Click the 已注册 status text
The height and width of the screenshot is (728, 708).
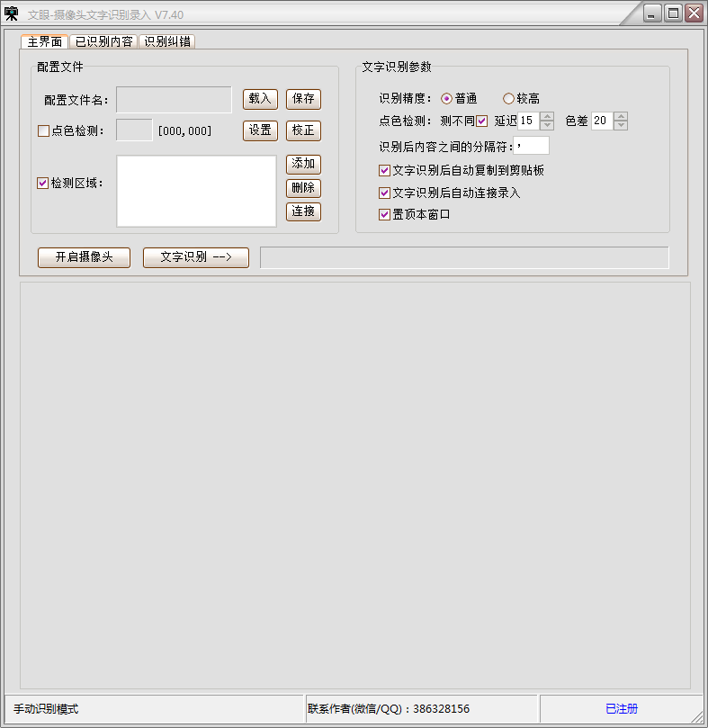pos(621,709)
